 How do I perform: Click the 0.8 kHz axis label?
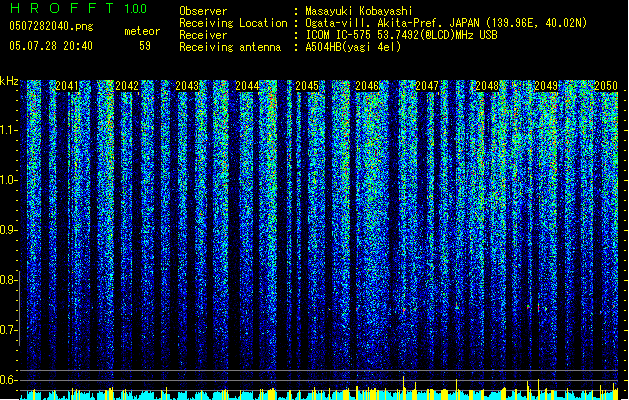click(9, 280)
